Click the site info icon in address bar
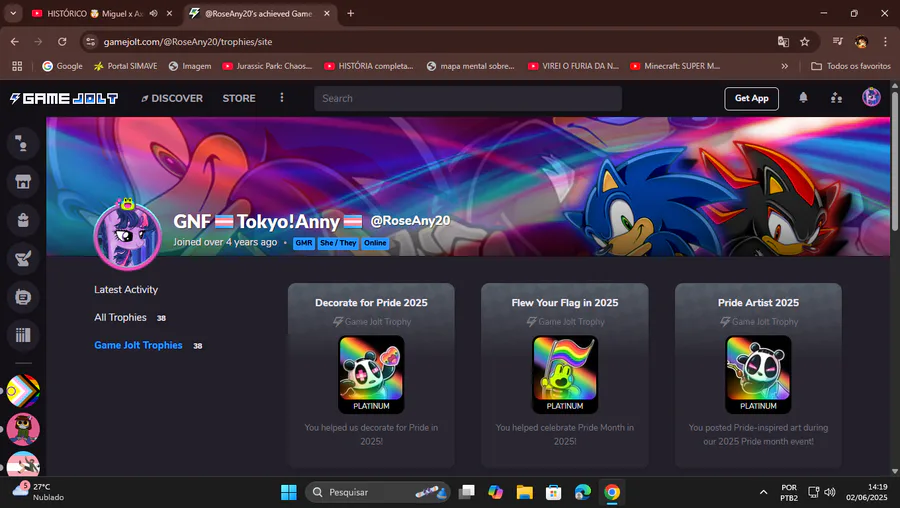Image resolution: width=900 pixels, height=508 pixels. [x=90, y=41]
